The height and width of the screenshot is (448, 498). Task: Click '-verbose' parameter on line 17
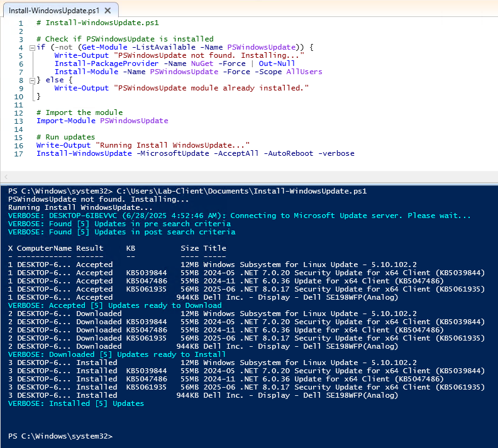coord(336,153)
